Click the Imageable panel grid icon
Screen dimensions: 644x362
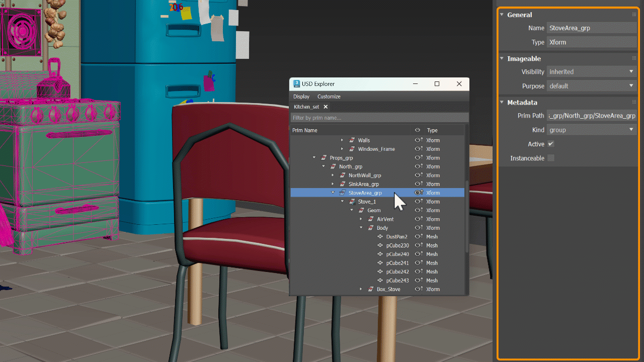[634, 58]
